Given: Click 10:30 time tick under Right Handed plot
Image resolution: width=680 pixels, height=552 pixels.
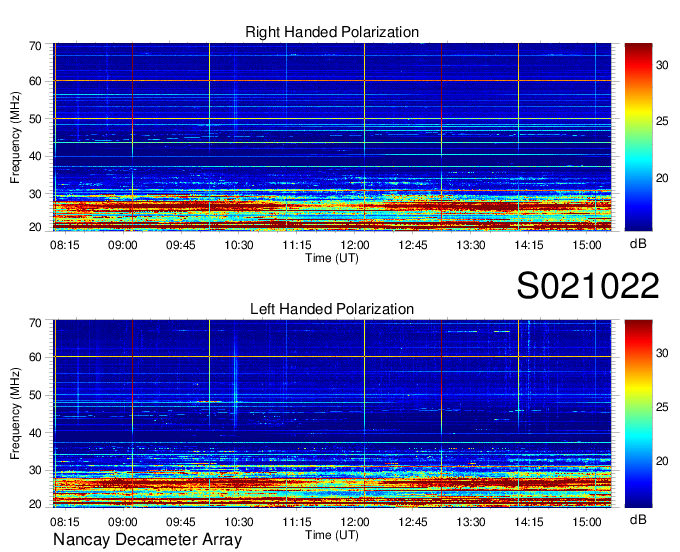Looking at the screenshot, I should pyautogui.click(x=239, y=245).
